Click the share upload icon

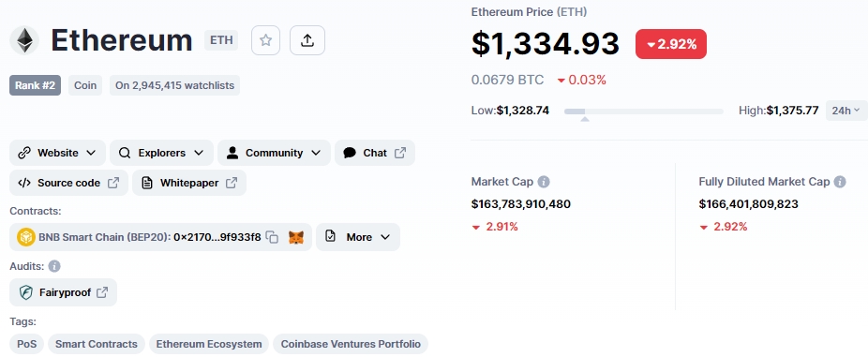tap(307, 40)
